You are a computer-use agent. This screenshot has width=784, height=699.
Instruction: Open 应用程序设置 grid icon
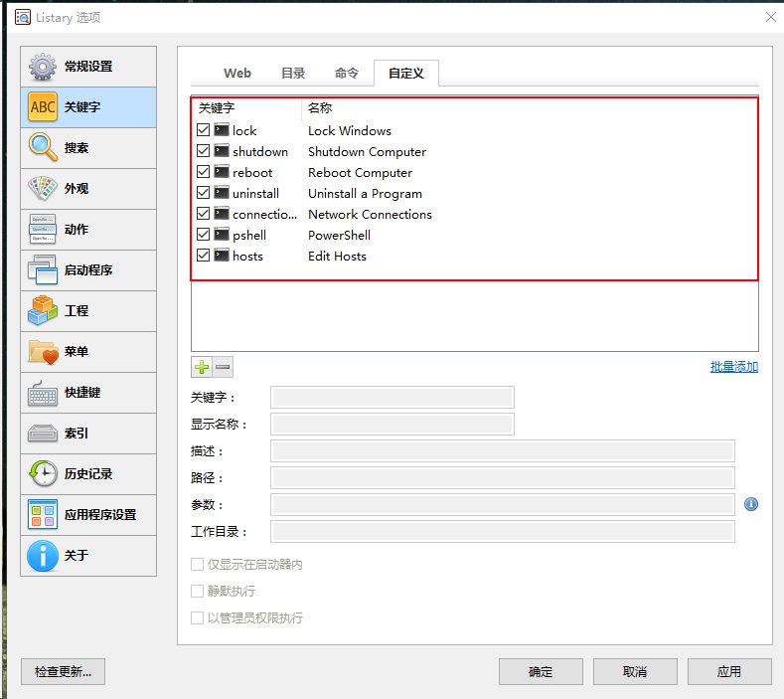coord(43,514)
